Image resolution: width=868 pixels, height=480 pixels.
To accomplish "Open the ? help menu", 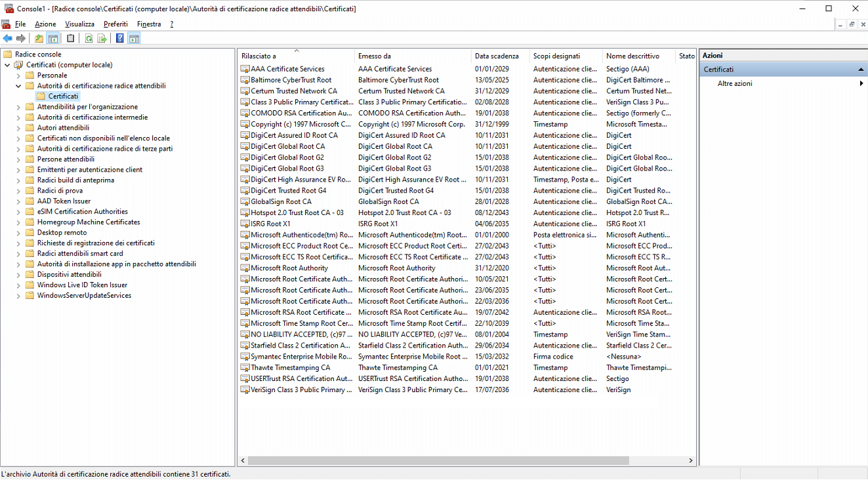I will [x=172, y=24].
